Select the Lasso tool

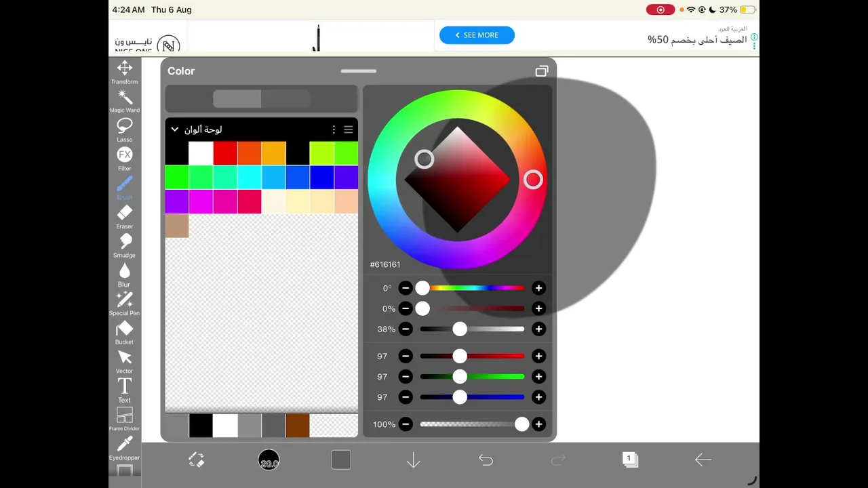tap(125, 129)
